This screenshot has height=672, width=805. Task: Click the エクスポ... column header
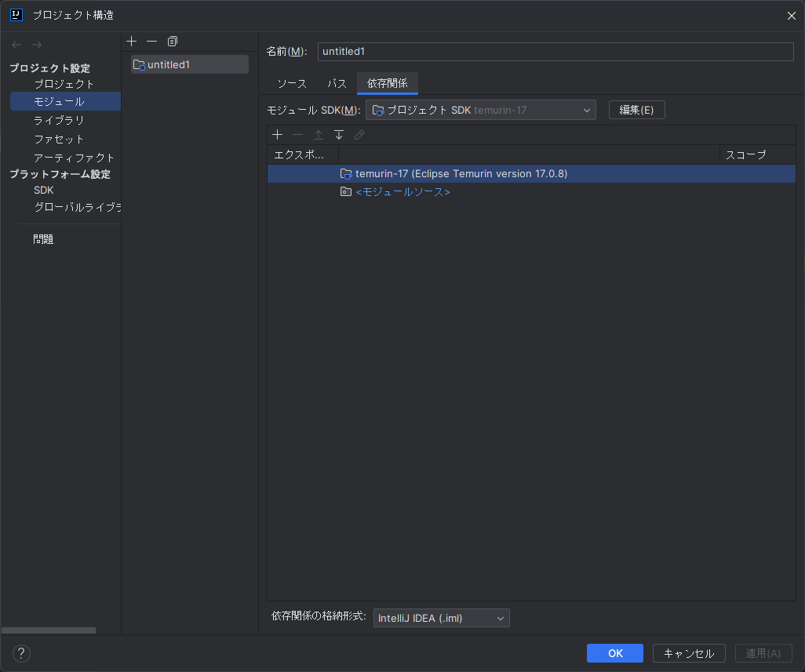[x=302, y=154]
